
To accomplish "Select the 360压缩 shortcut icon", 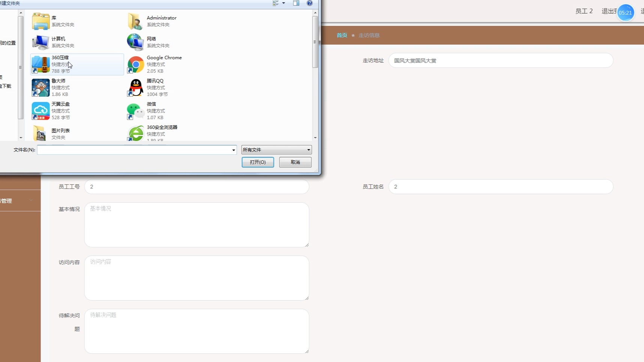I will 41,64.
